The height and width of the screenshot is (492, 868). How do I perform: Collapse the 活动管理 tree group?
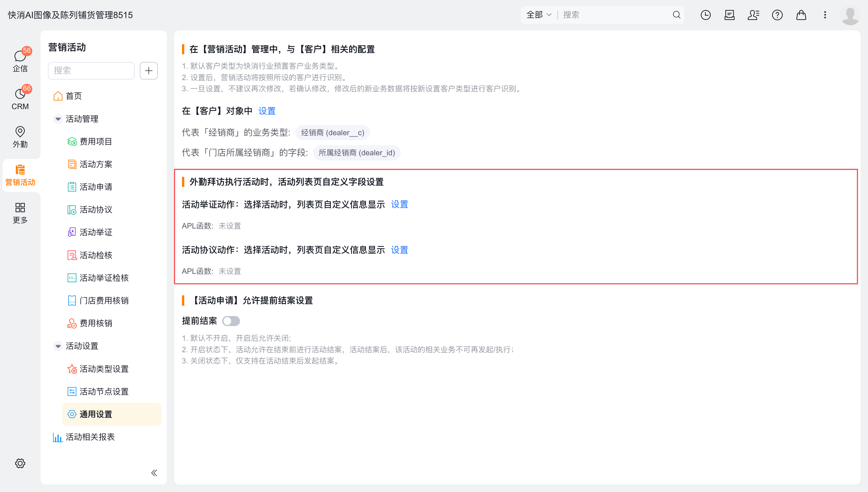(58, 119)
